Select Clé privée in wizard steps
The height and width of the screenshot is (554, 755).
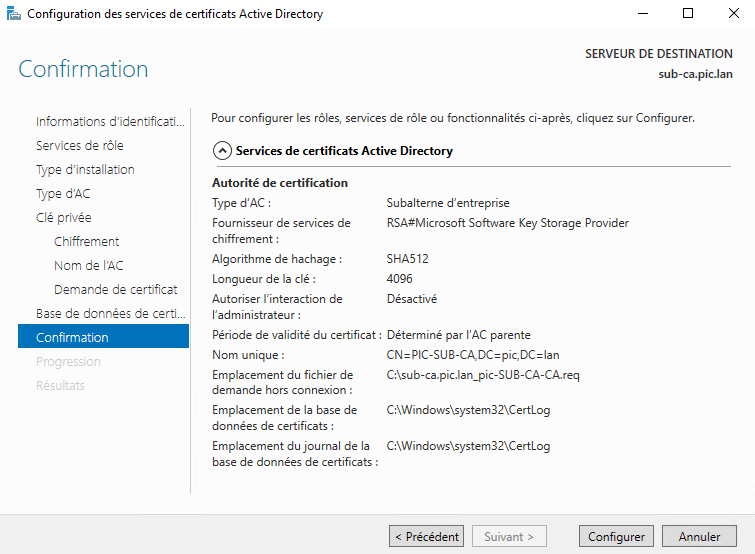tap(64, 218)
